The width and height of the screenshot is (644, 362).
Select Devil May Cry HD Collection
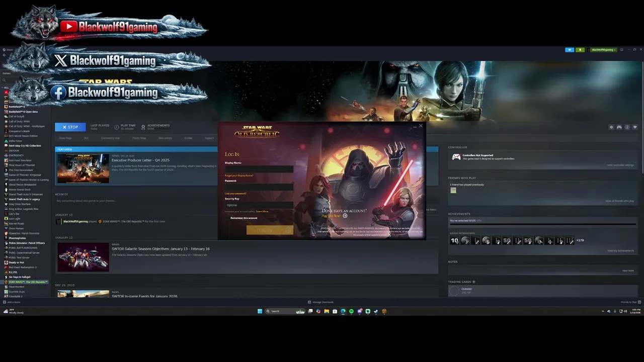[x=25, y=146]
